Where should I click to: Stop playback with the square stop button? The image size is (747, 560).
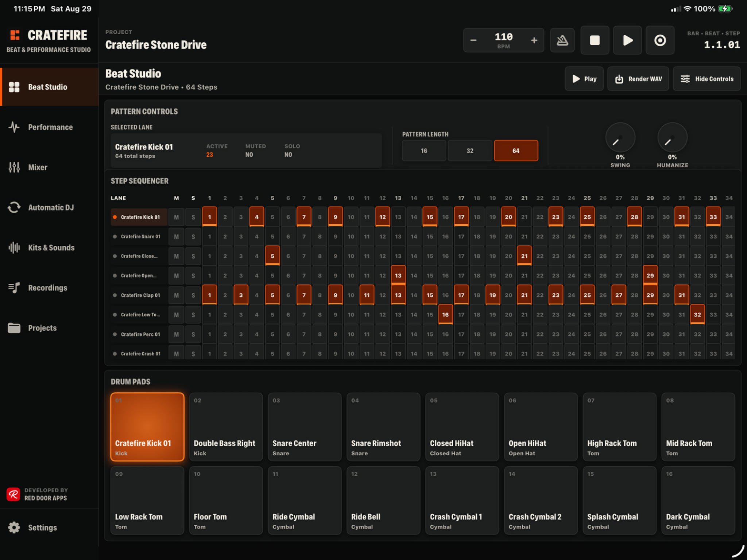[x=595, y=40]
